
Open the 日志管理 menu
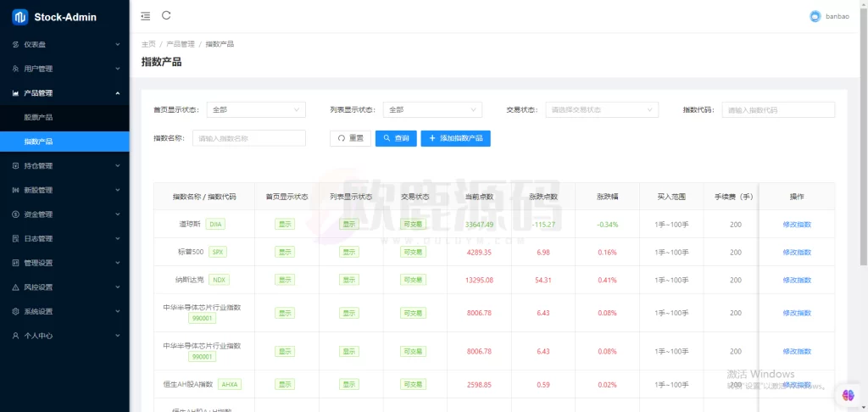pyautogui.click(x=64, y=239)
